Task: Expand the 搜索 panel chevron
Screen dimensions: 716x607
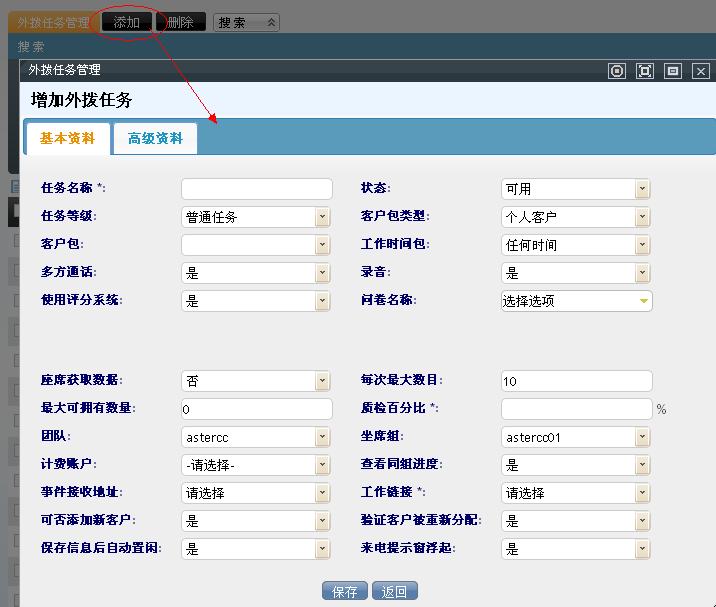Action: click(x=270, y=22)
